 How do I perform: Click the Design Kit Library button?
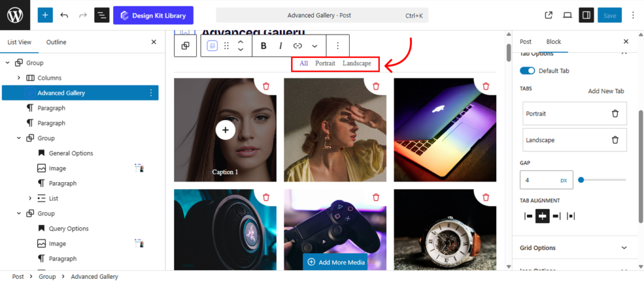153,15
